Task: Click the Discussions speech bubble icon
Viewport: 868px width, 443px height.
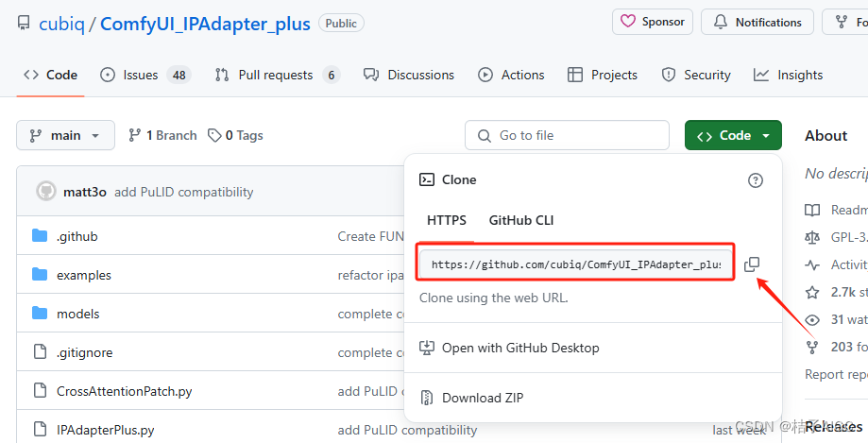Action: 371,75
